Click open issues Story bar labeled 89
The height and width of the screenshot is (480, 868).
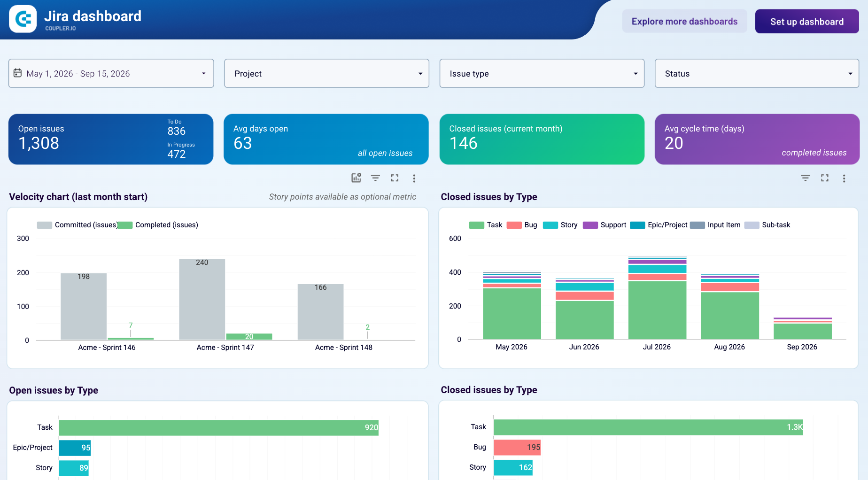74,468
